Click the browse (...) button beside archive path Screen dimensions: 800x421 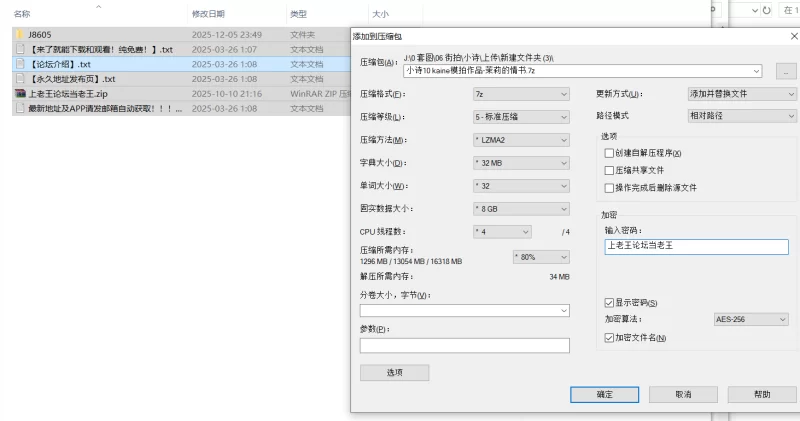tap(787, 71)
